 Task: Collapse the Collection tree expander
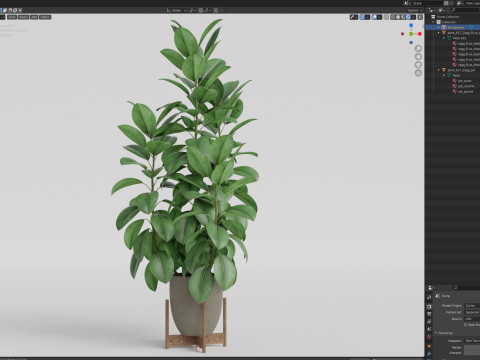433,22
